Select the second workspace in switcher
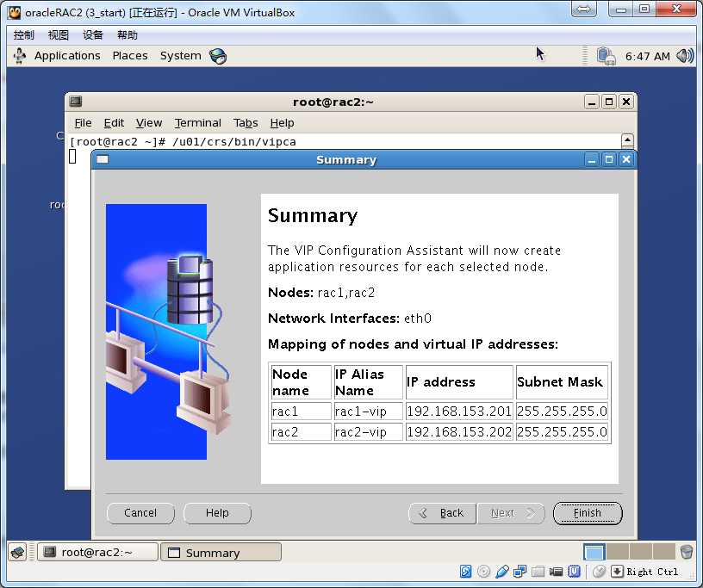This screenshot has height=588, width=703. 618,552
